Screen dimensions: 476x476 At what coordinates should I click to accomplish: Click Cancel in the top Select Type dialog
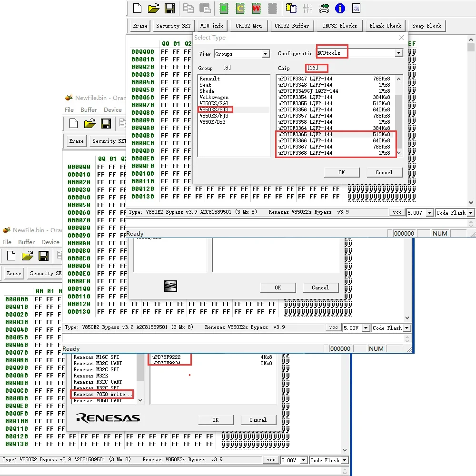coord(384,172)
